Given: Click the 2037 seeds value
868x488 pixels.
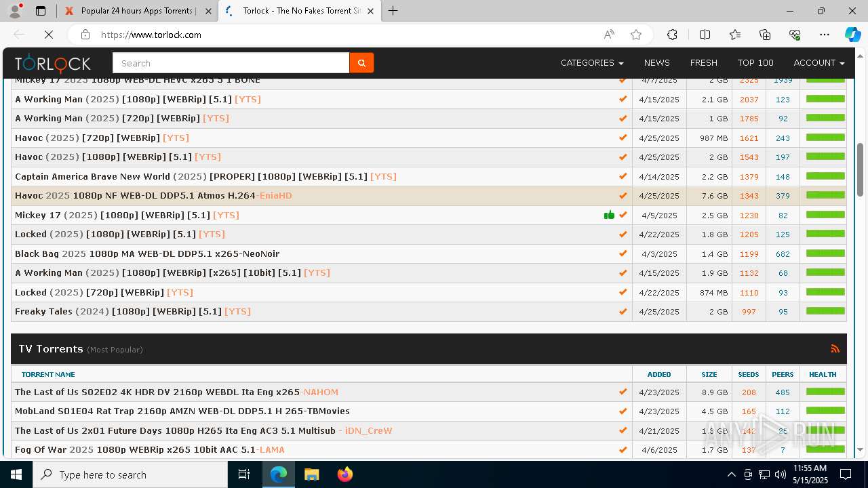Looking at the screenshot, I should tap(749, 99).
